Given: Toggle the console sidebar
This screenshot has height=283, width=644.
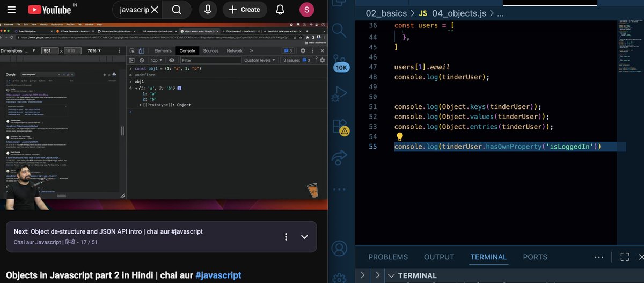Looking at the screenshot, I should click(132, 60).
